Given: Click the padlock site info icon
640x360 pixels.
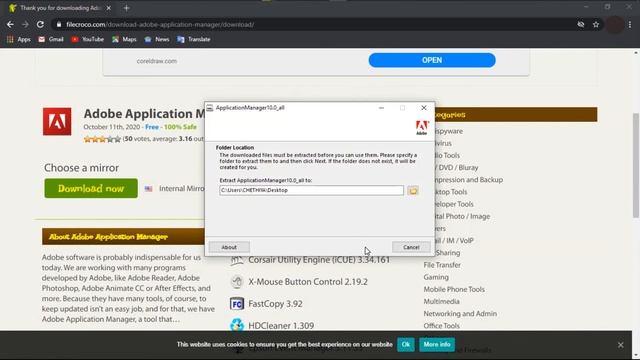Looking at the screenshot, I should [x=59, y=24].
